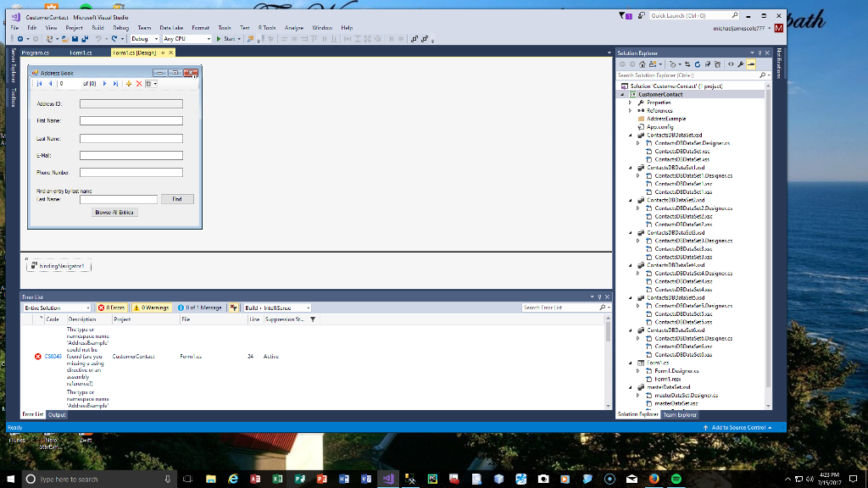Toggle the Warnings filter in Error List
Screen dimensions: 868x488
tap(151, 308)
